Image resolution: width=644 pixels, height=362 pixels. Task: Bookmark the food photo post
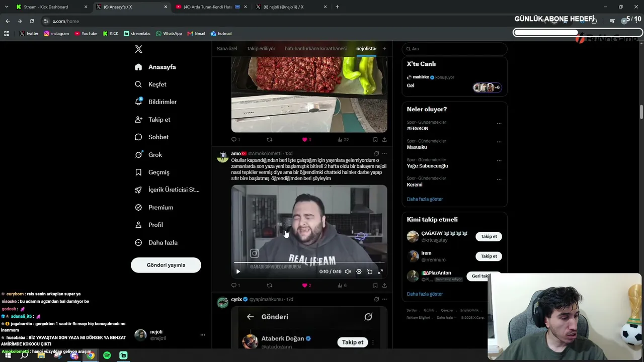[375, 140]
